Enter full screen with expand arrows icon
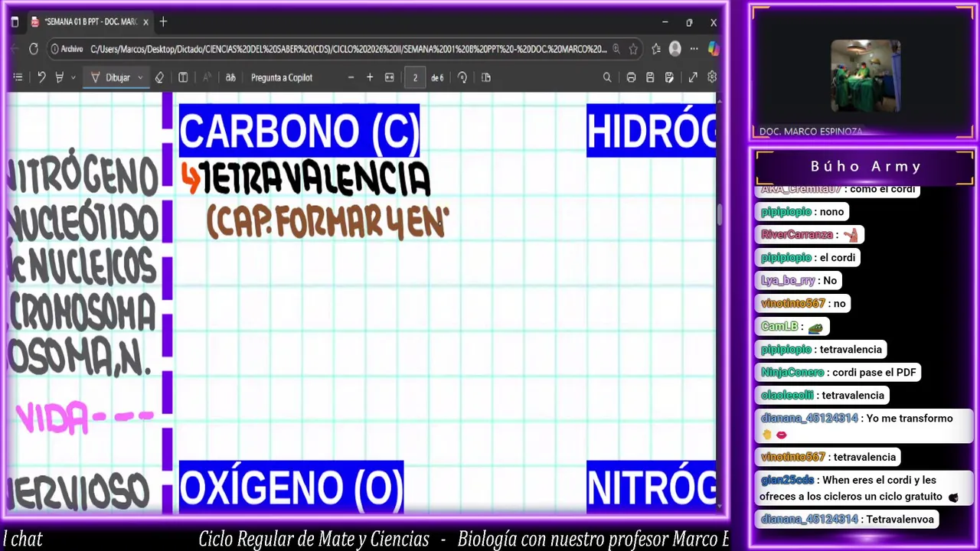This screenshot has height=551, width=980. 693,77
